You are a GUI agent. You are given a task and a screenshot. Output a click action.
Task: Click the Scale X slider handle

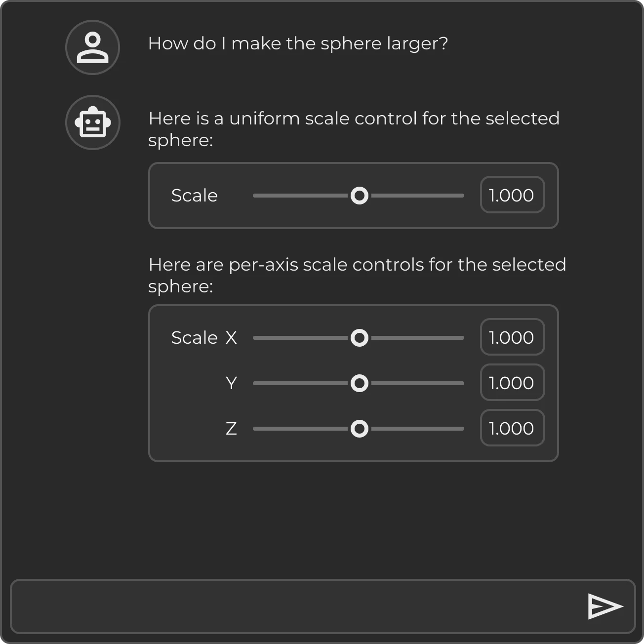(359, 338)
